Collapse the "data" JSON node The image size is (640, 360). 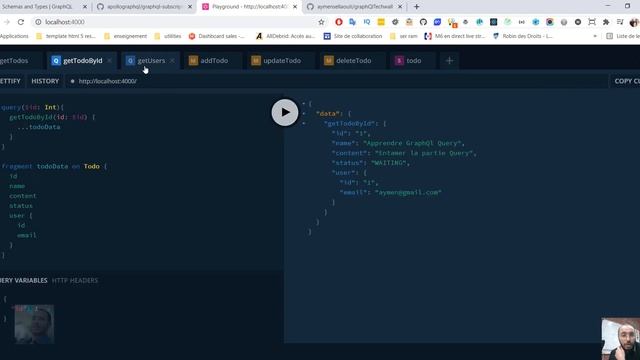click(x=303, y=113)
